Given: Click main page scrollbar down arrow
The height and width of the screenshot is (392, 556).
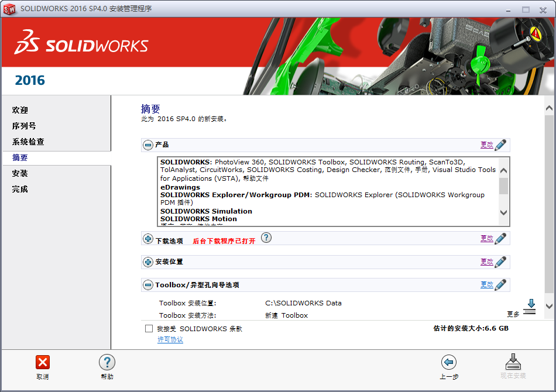Looking at the screenshot, I should [549, 306].
